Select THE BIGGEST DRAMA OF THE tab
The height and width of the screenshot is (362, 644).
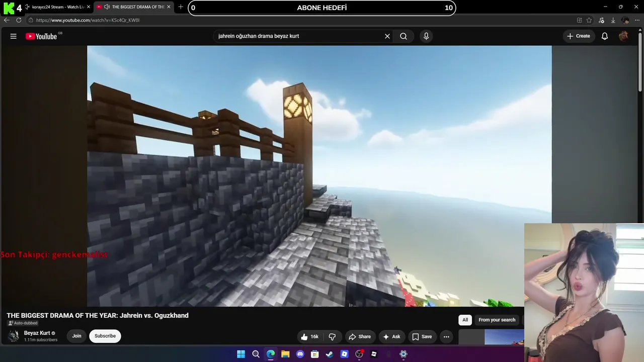(135, 7)
